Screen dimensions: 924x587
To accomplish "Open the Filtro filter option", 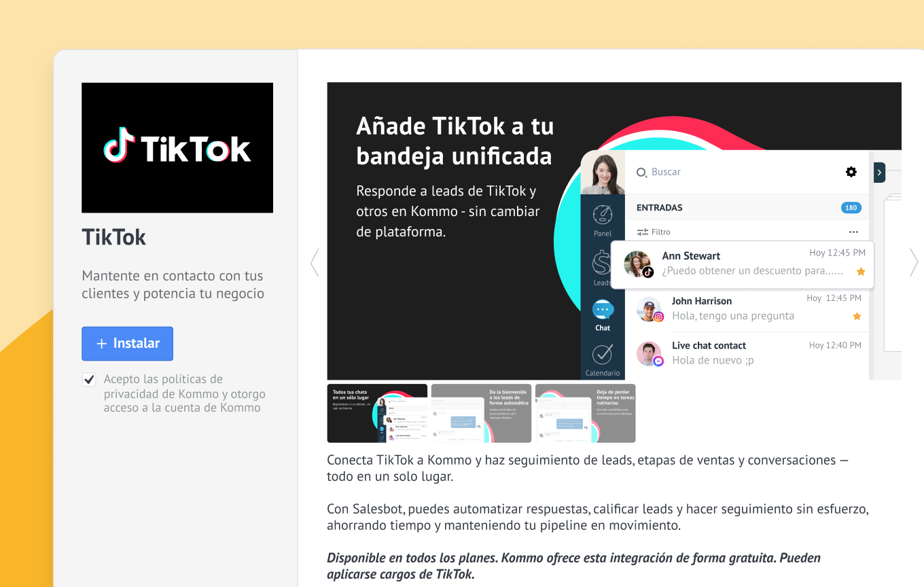I will [654, 232].
